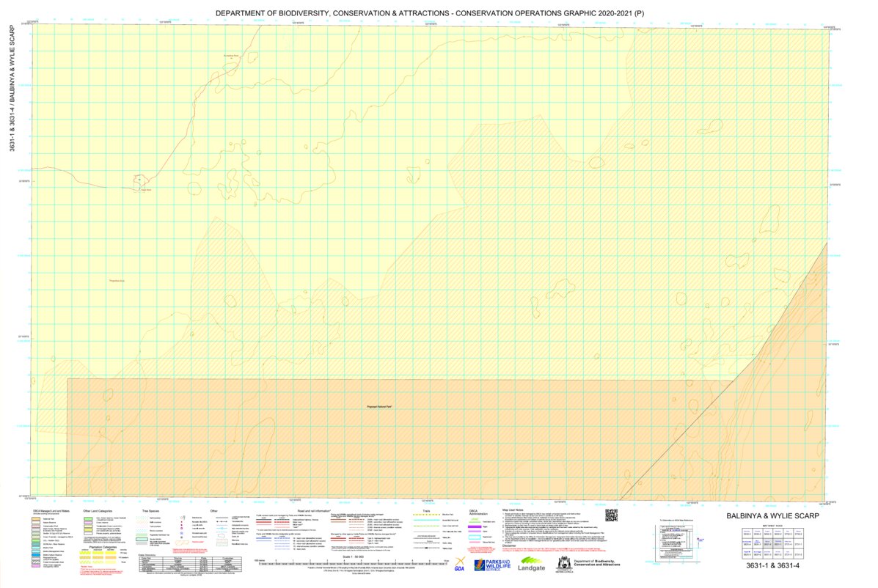Select the first Tree Species pattern swatch
878x588 pixels.
[x=140, y=518]
